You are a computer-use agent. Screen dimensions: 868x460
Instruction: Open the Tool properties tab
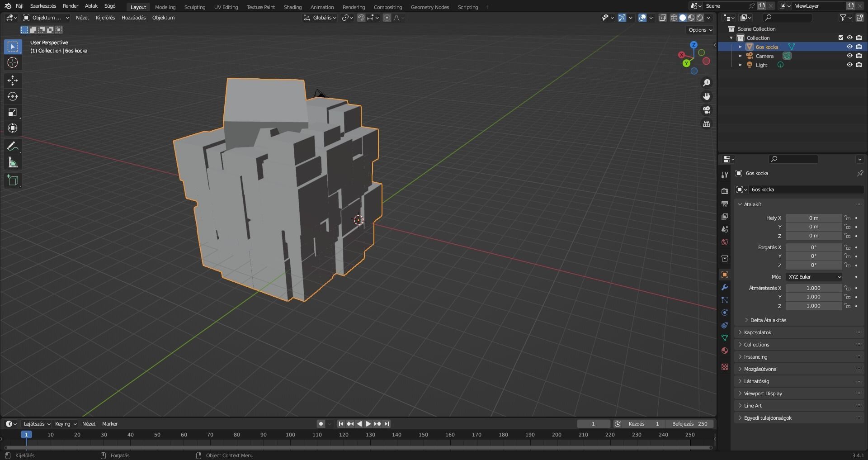[x=725, y=175]
